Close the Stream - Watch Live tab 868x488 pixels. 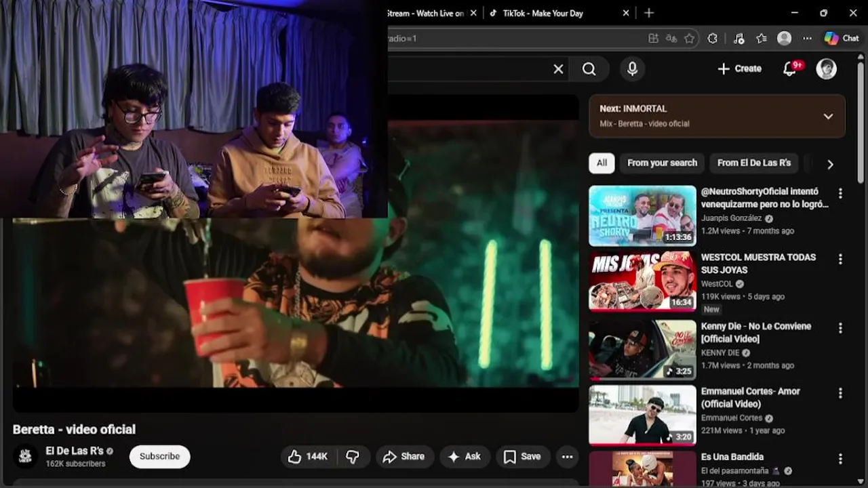pyautogui.click(x=473, y=13)
